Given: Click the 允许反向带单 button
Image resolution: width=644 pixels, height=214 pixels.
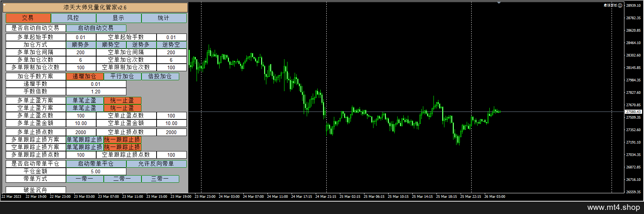Looking at the screenshot, I should 157,164.
